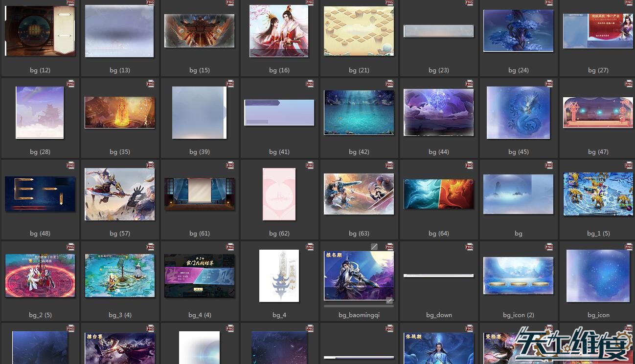This screenshot has width=635, height=364.
Task: Click the PNG badge on bg_down
Action: coord(469,247)
